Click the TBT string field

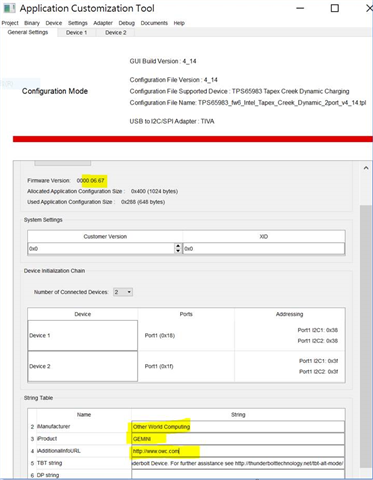[x=238, y=463]
